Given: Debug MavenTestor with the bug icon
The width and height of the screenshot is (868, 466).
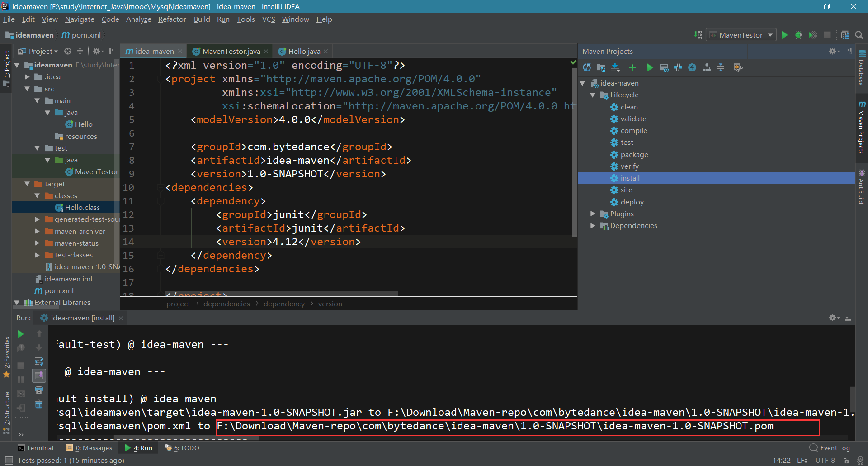Looking at the screenshot, I should tap(799, 35).
